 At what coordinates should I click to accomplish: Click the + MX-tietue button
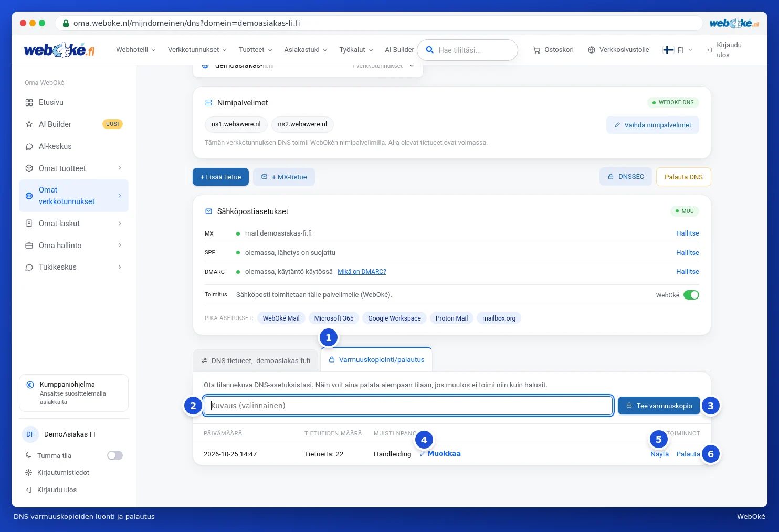coord(284,177)
